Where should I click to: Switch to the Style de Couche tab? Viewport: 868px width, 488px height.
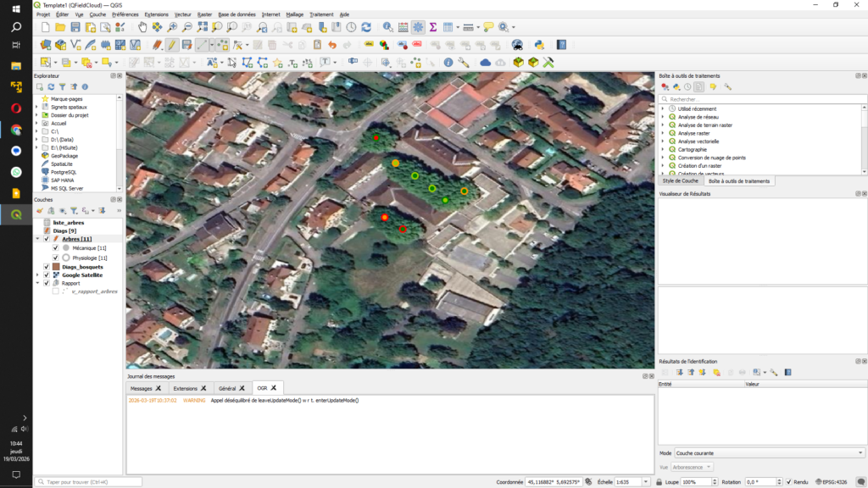[681, 181]
